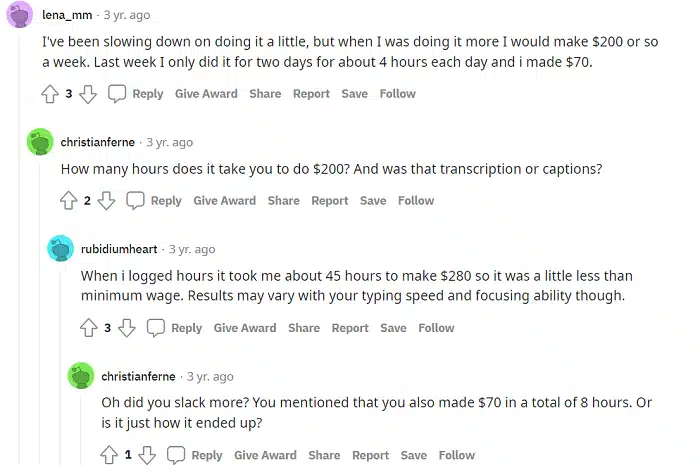
Task: Open lena_mm's avatar profile
Action: click(x=19, y=14)
